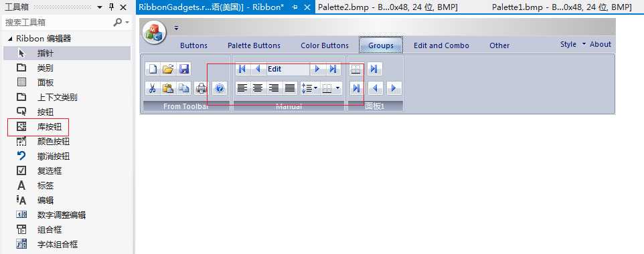
Task: Click the Next arrow icon in 面板1 panel
Action: (394, 88)
